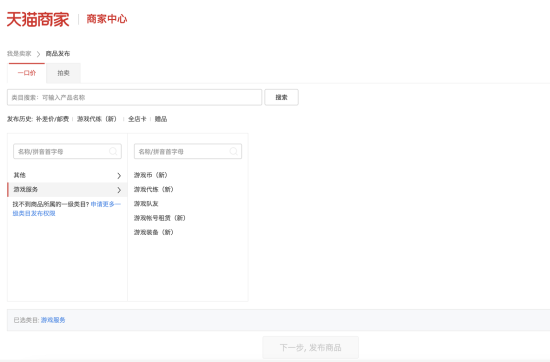Choose 全店卡 in publish history

pyautogui.click(x=137, y=119)
